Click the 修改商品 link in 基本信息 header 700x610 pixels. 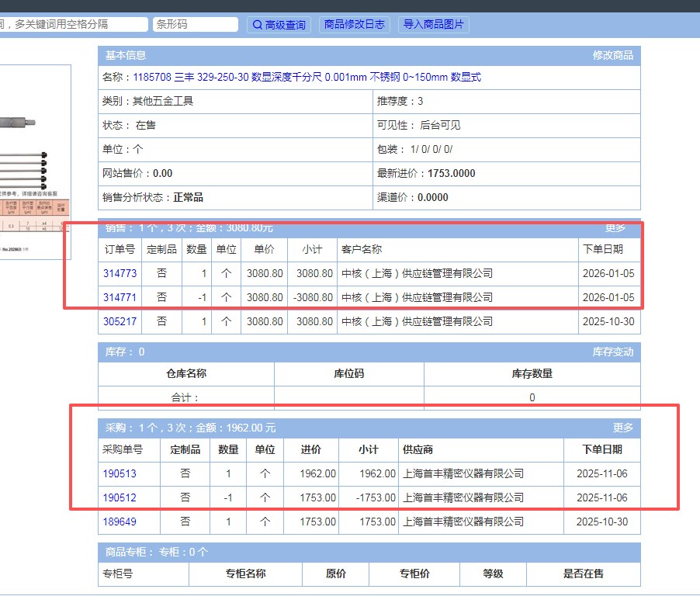click(612, 55)
